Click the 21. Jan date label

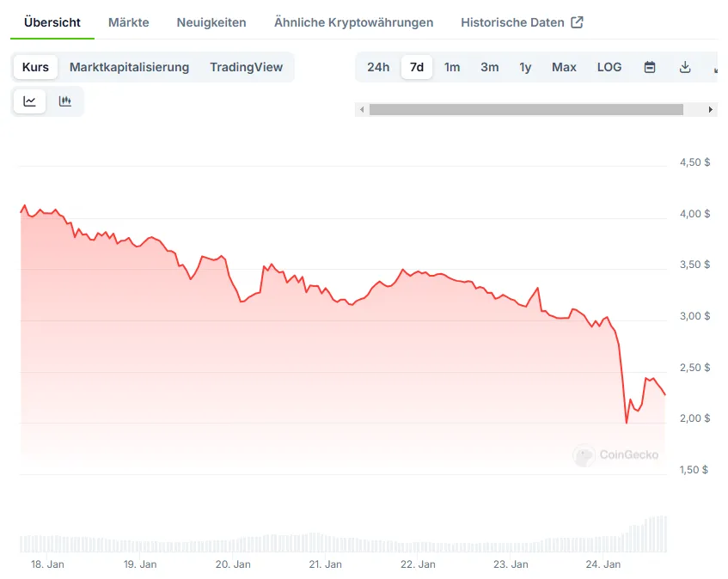click(x=325, y=564)
